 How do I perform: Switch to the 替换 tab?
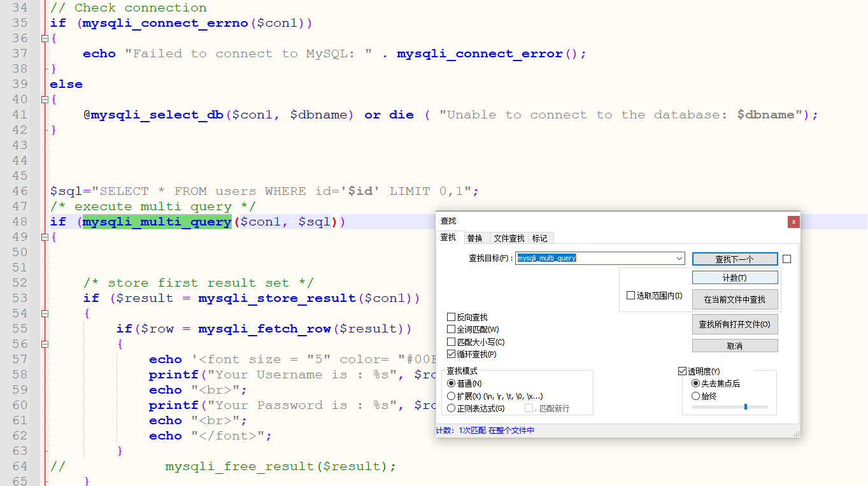pos(474,238)
